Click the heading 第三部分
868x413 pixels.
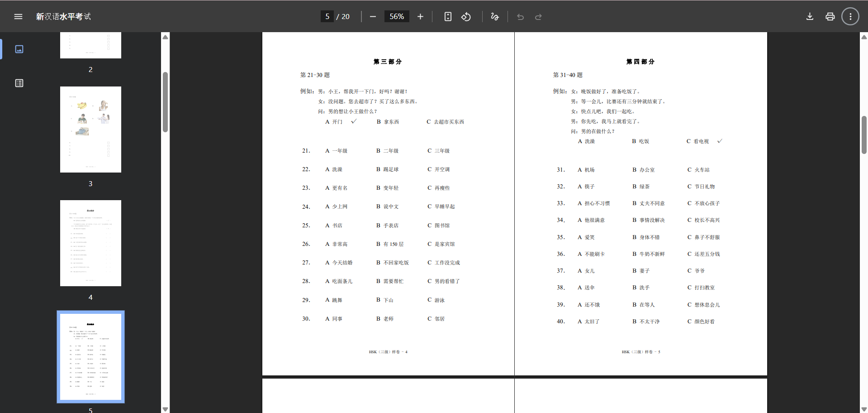coord(388,62)
